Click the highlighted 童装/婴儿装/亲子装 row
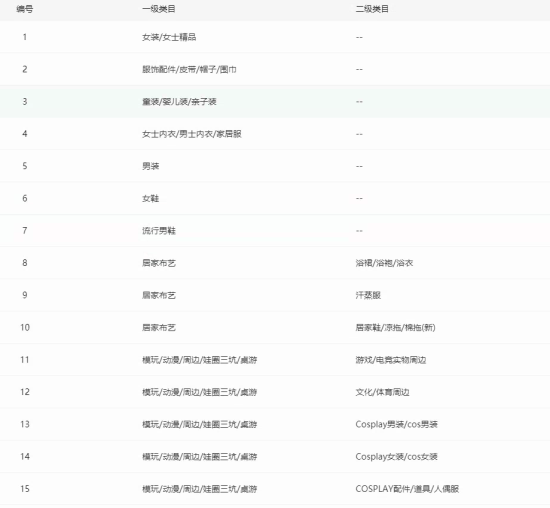This screenshot has width=550, height=508. [275, 102]
